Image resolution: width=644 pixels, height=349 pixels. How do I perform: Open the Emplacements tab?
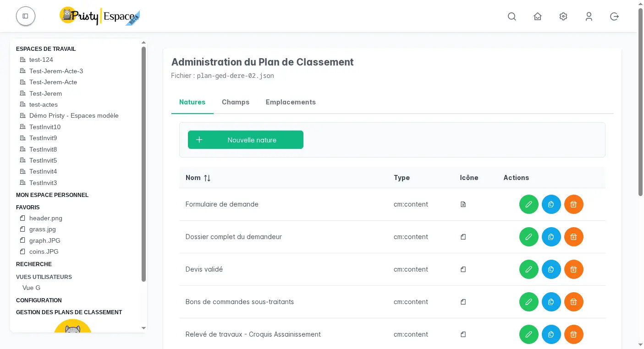tap(291, 102)
